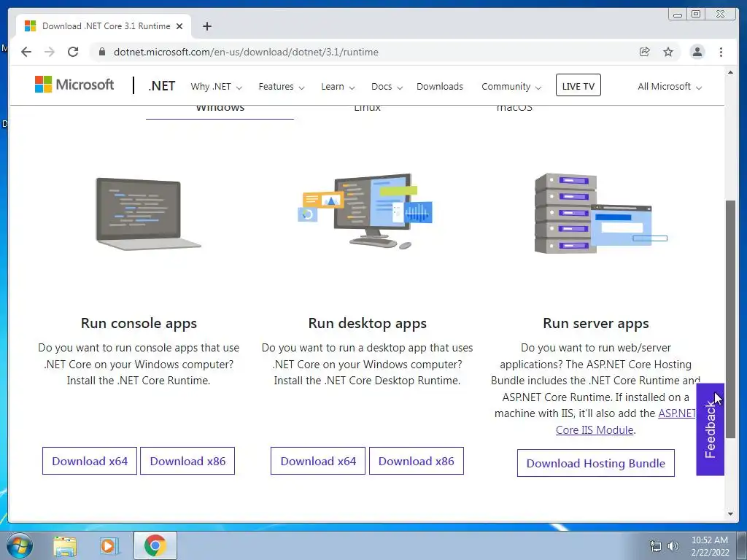
Task: Download x86 desktop apps runtime
Action: pos(417,461)
